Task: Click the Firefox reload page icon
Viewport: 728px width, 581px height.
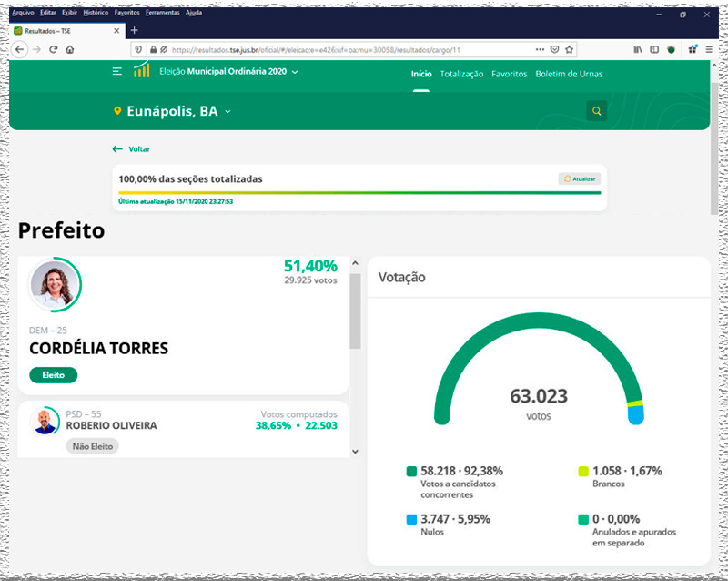Action: [x=54, y=49]
